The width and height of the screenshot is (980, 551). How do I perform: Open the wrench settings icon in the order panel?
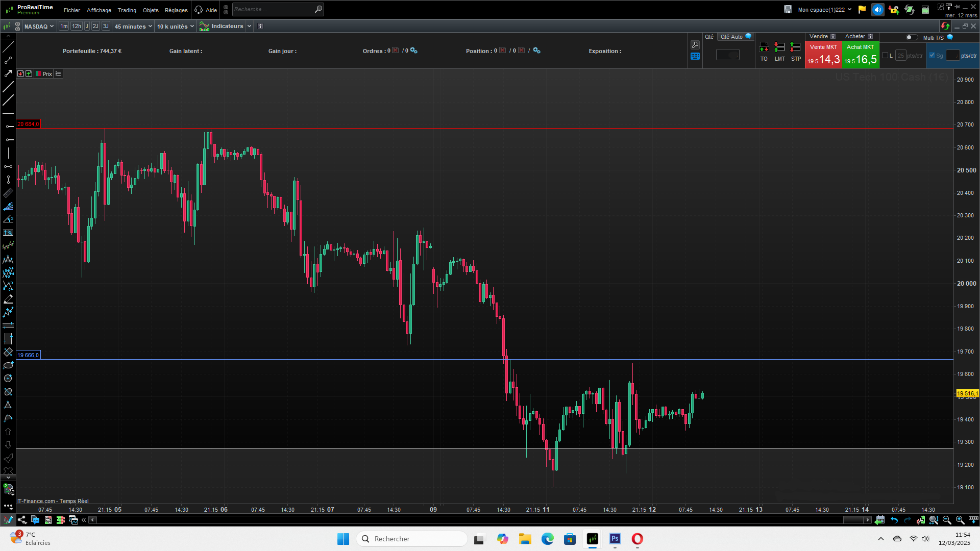click(695, 45)
